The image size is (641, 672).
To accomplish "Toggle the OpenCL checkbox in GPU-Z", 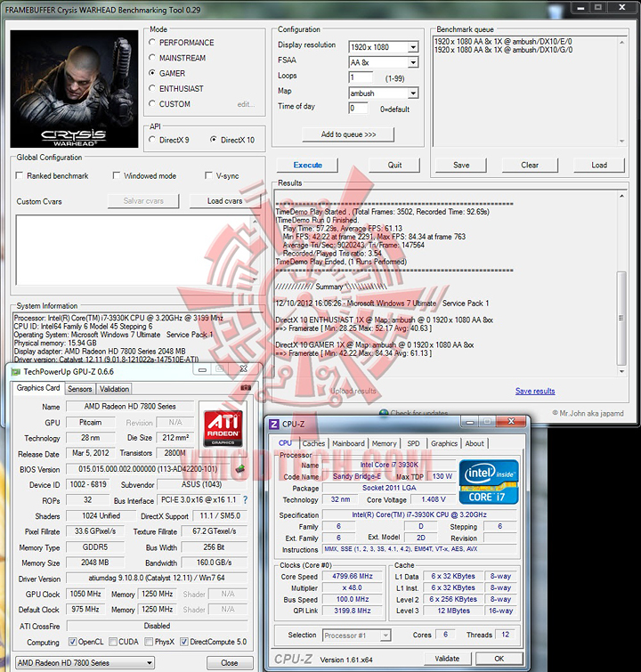I will click(x=72, y=642).
